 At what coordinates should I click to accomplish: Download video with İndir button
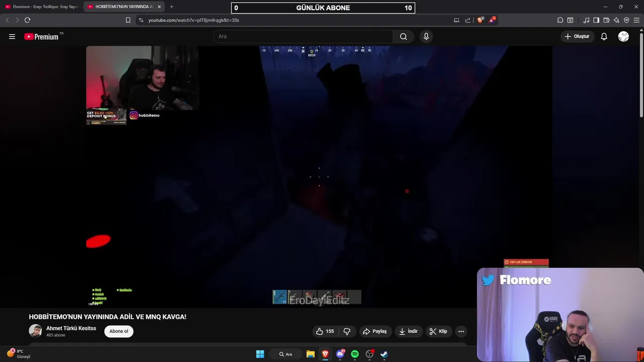coord(408,331)
